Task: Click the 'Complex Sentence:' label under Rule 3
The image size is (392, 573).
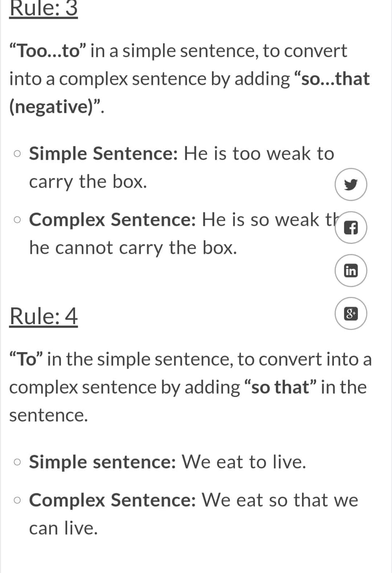Action: tap(112, 220)
